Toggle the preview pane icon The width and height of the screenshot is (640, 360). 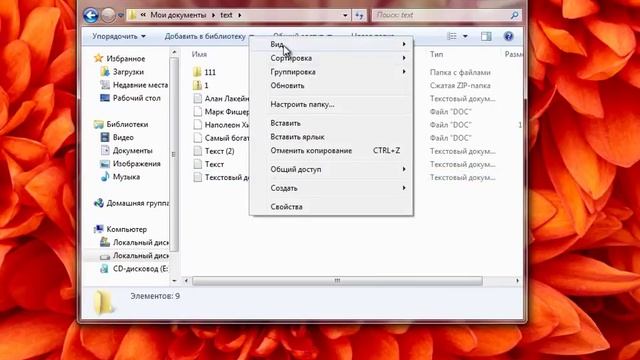pyautogui.click(x=486, y=36)
